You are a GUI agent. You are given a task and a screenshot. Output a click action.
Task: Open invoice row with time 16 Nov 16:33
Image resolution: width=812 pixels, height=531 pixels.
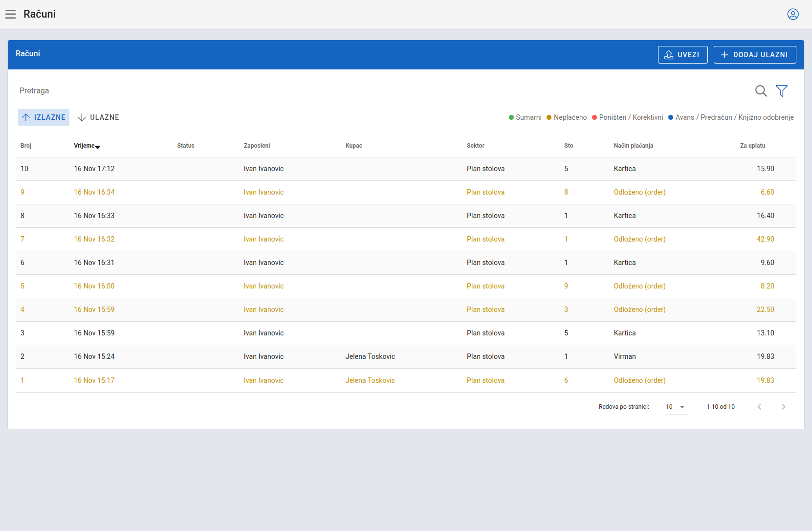(406, 216)
